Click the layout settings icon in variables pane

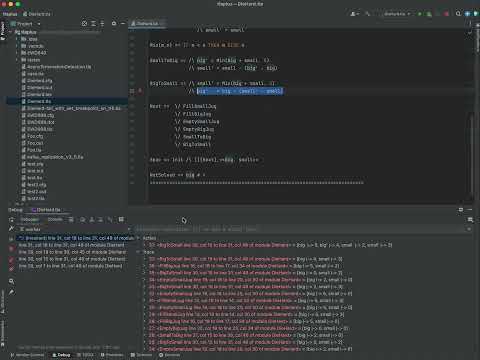pyautogui.click(x=470, y=220)
